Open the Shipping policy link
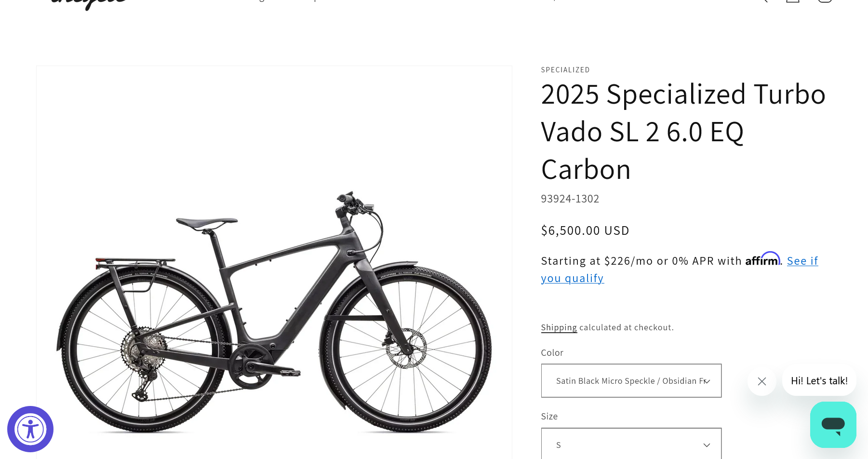 point(559,327)
